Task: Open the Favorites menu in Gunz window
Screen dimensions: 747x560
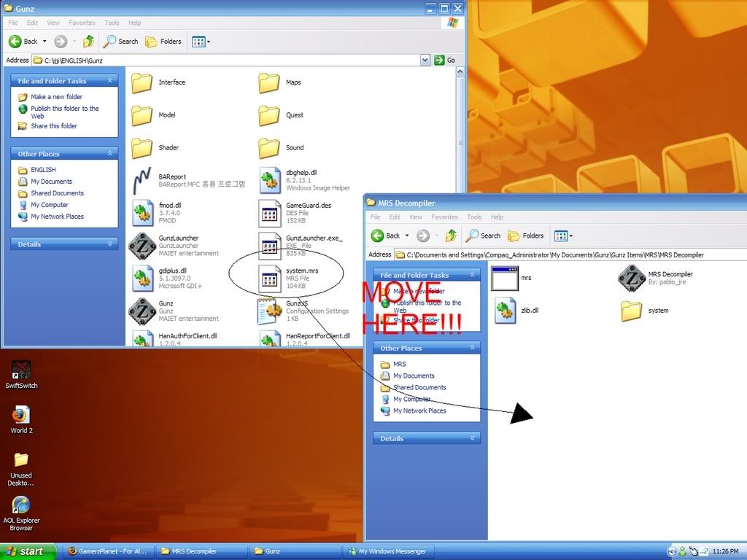Action: [82, 23]
